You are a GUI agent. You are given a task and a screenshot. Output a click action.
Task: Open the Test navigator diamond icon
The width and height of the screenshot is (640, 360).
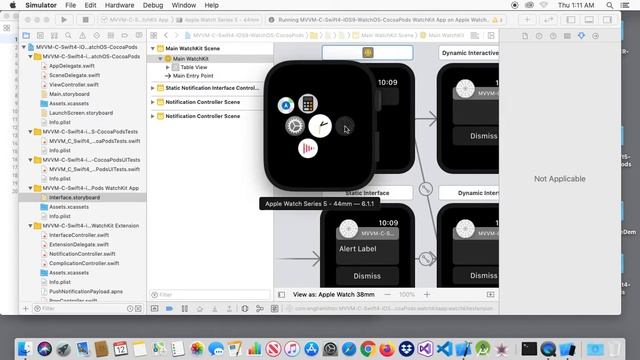point(96,36)
